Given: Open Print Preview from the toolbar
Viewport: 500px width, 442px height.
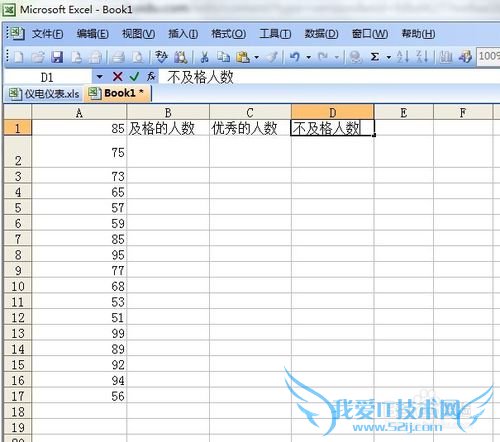Looking at the screenshot, I should click(x=137, y=57).
